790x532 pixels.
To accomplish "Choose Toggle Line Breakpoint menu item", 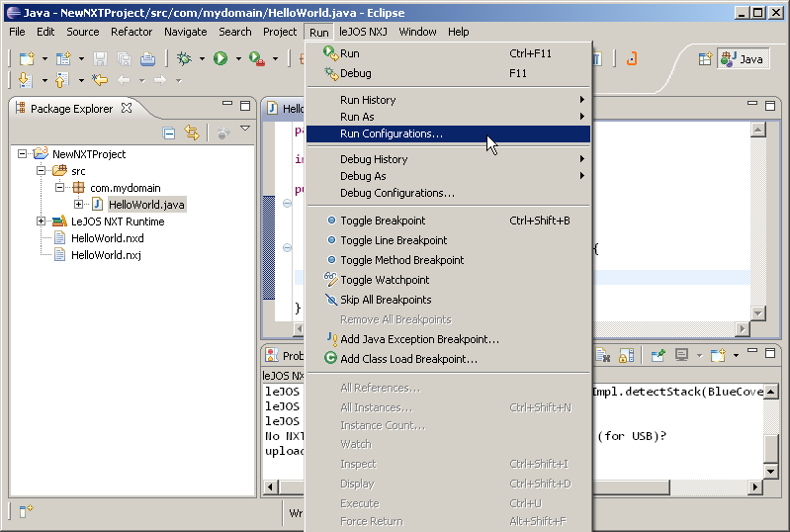I will [x=449, y=240].
